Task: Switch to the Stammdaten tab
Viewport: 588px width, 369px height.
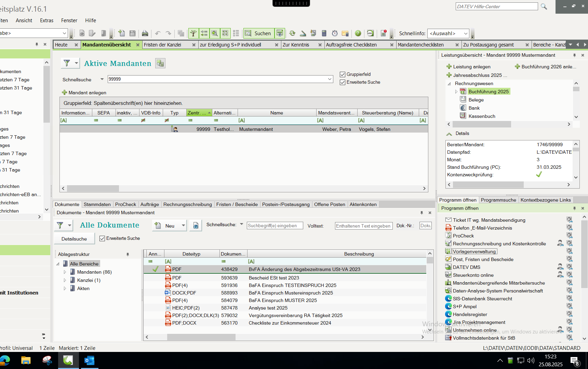Action: point(97,204)
